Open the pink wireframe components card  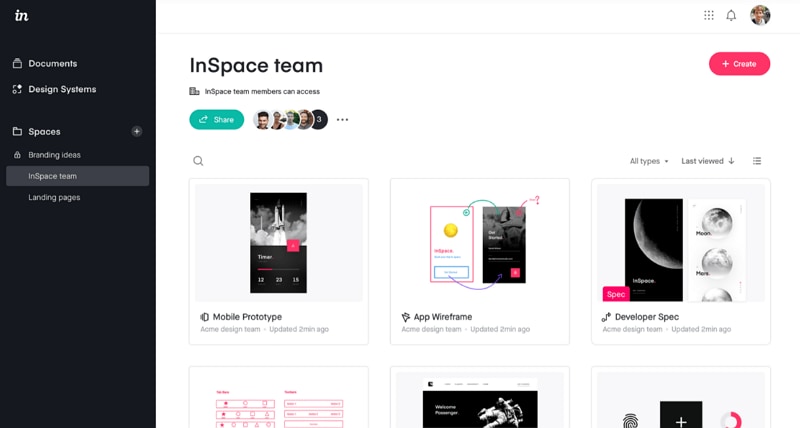279,397
